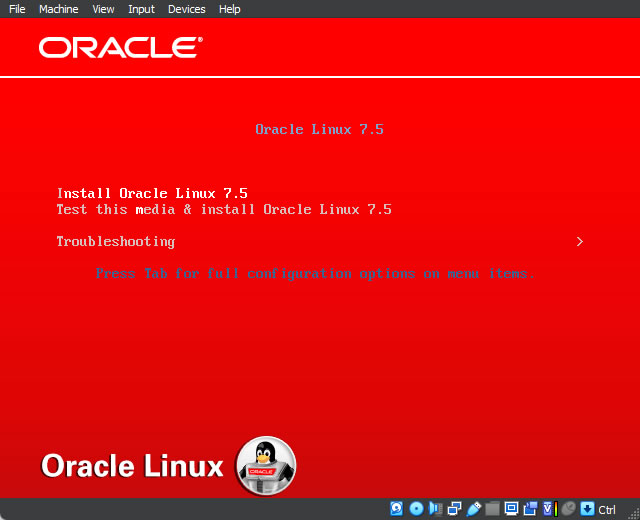
Task: Click the Ctrl host key label
Action: pyautogui.click(x=607, y=510)
